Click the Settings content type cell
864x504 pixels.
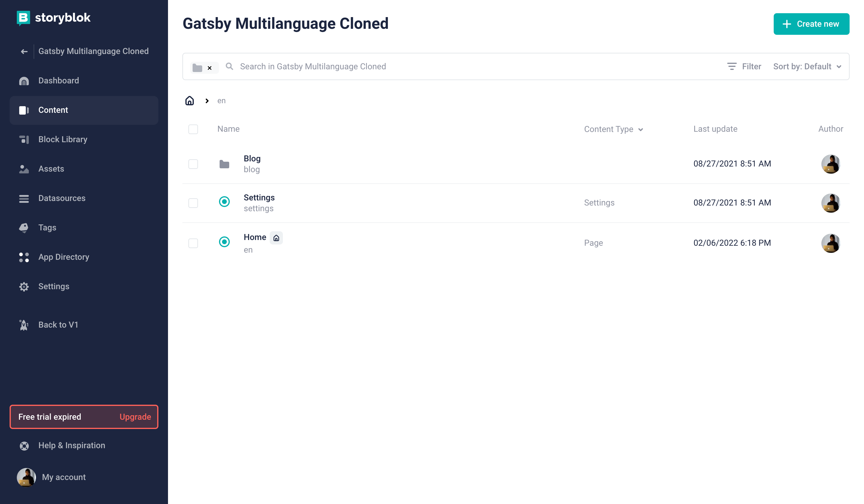(599, 203)
